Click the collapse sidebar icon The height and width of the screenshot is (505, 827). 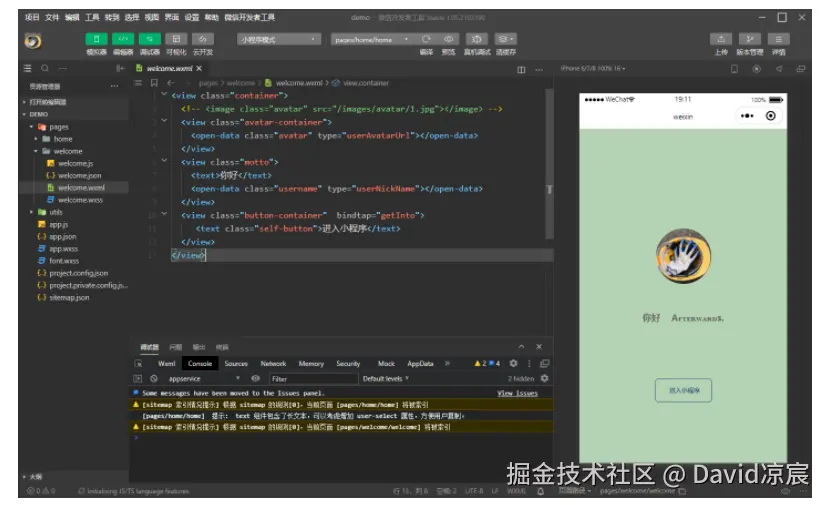pyautogui.click(x=120, y=68)
